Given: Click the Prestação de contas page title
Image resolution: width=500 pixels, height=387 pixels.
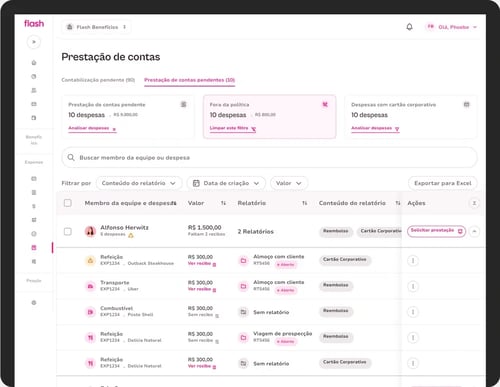Looking at the screenshot, I should pyautogui.click(x=111, y=57).
